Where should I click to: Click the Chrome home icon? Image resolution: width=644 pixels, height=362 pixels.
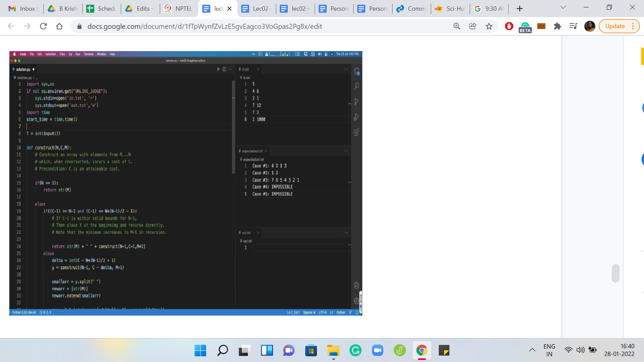coord(59,26)
